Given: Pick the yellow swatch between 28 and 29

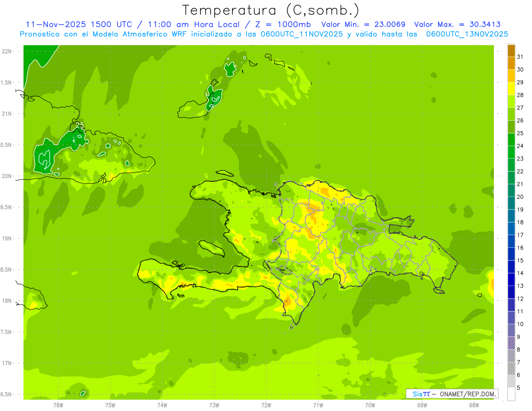Looking at the screenshot, I should pyautogui.click(x=511, y=89).
